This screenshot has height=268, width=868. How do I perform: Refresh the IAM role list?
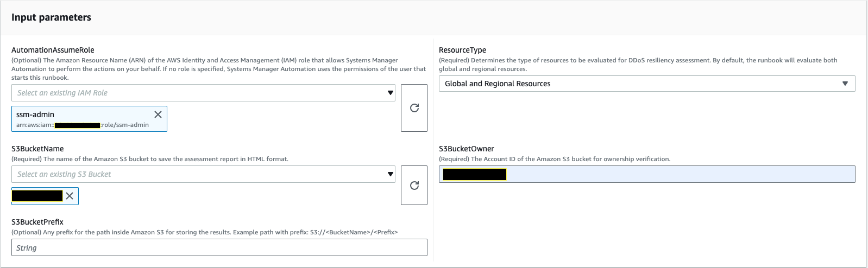(414, 108)
